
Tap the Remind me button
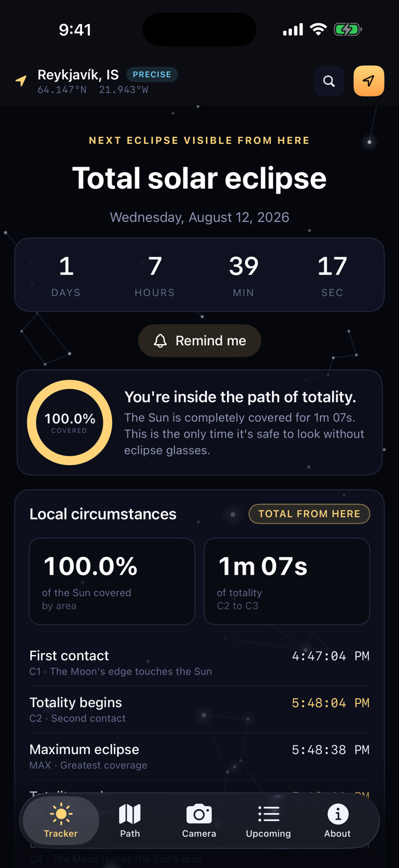pos(199,341)
